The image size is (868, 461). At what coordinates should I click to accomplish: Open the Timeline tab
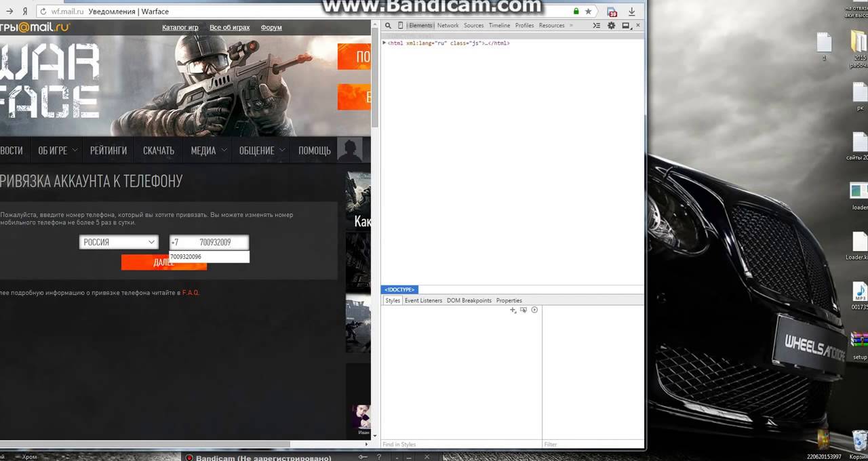click(x=499, y=26)
